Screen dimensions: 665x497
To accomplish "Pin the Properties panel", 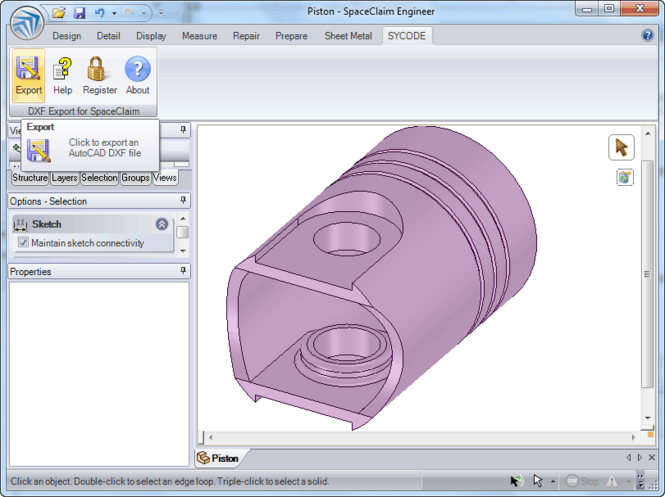I will (x=183, y=270).
